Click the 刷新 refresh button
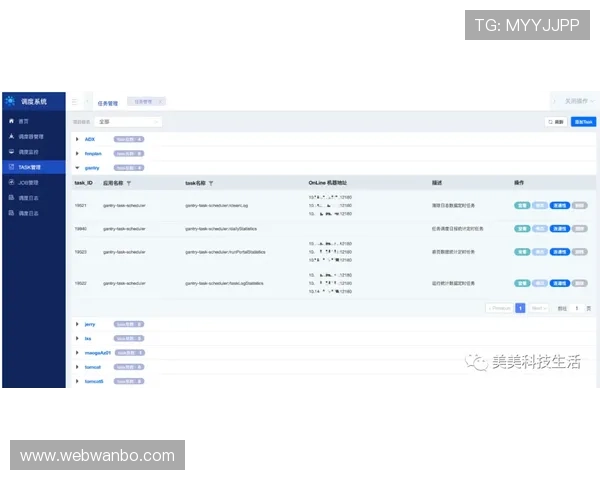This screenshot has width=600, height=480. coord(555,122)
